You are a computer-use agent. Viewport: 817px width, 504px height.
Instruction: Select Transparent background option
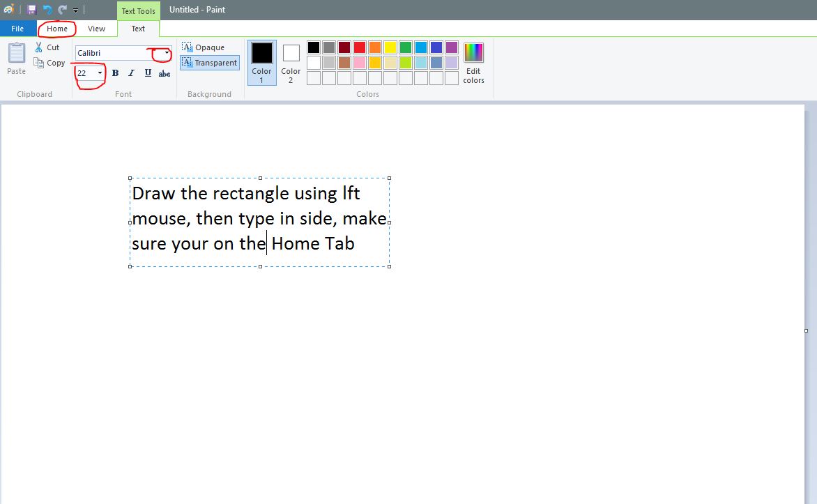point(209,63)
